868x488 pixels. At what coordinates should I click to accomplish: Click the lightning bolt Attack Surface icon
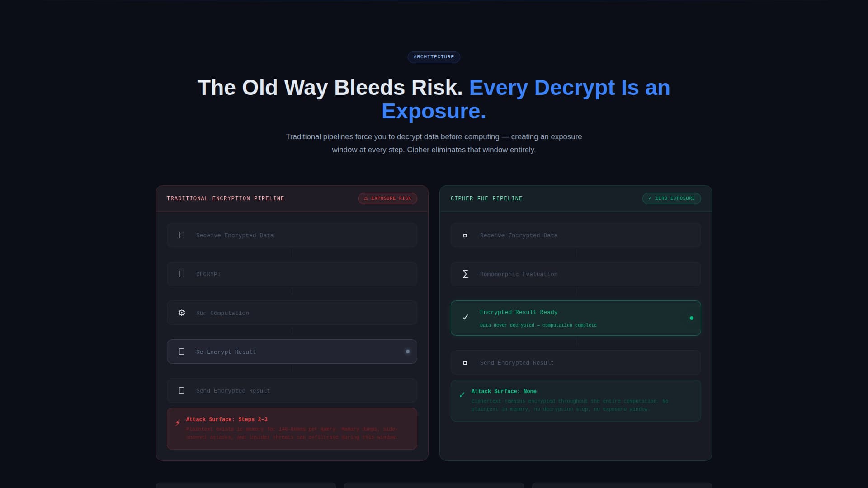pyautogui.click(x=178, y=423)
